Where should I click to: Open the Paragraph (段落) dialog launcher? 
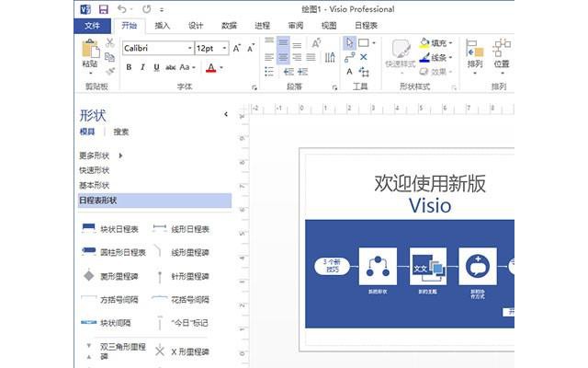334,87
